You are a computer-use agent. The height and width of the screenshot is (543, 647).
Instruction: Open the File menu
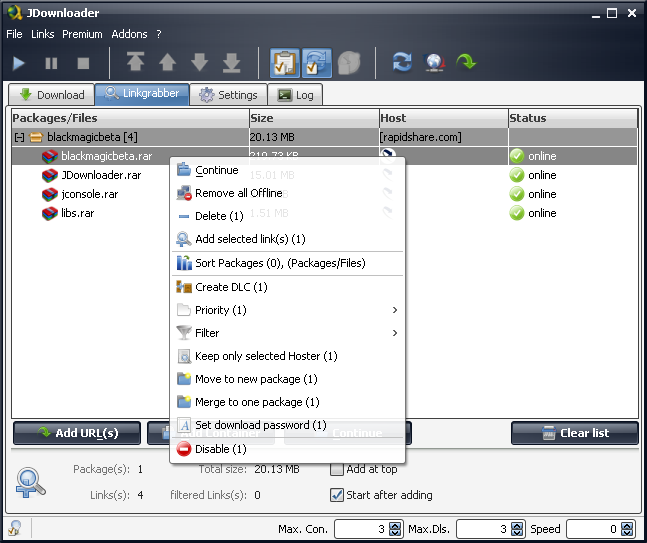tap(14, 34)
